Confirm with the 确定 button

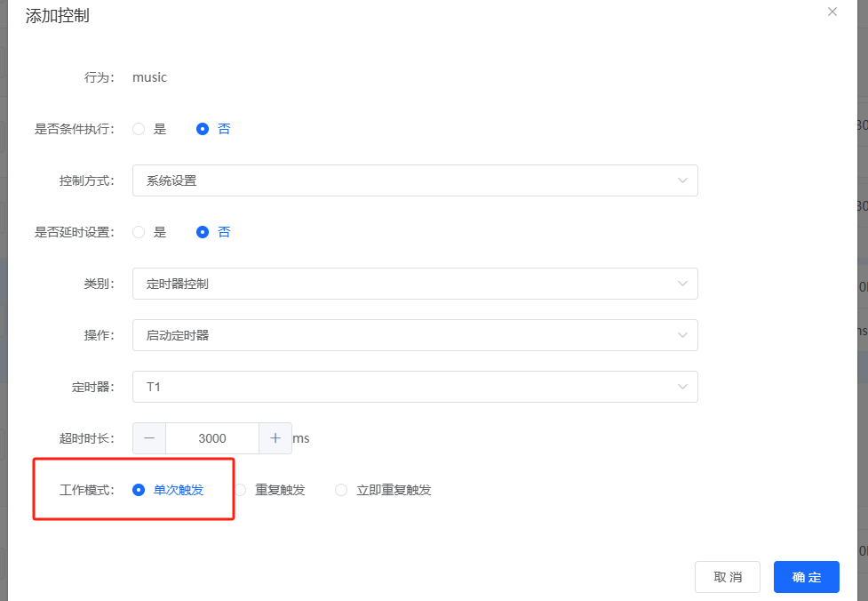(806, 577)
